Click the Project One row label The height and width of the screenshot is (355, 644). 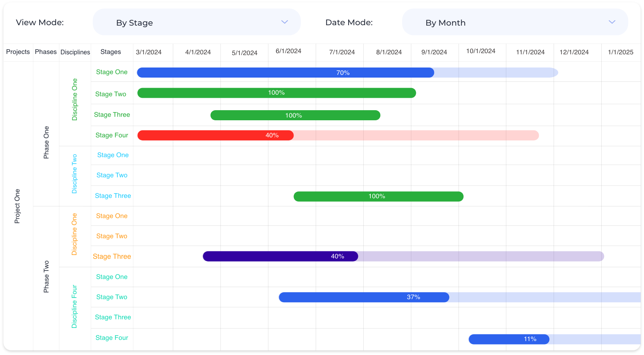point(17,206)
